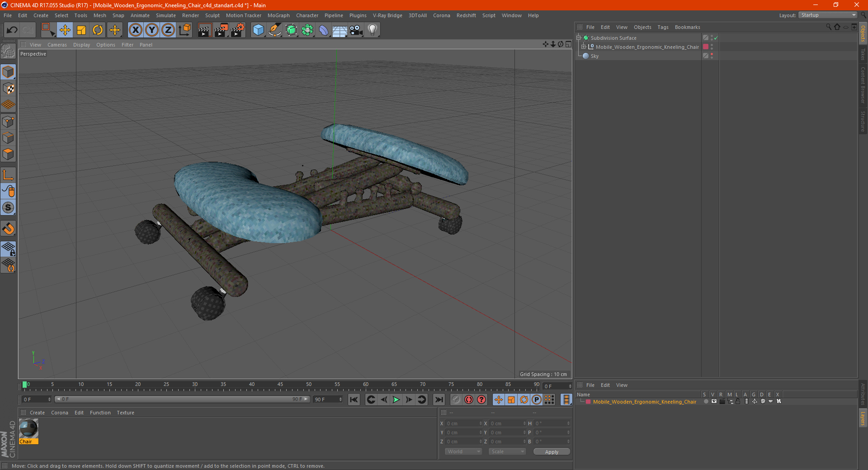The width and height of the screenshot is (868, 470).
Task: Click the preview range slider bar
Action: pyautogui.click(x=182, y=399)
